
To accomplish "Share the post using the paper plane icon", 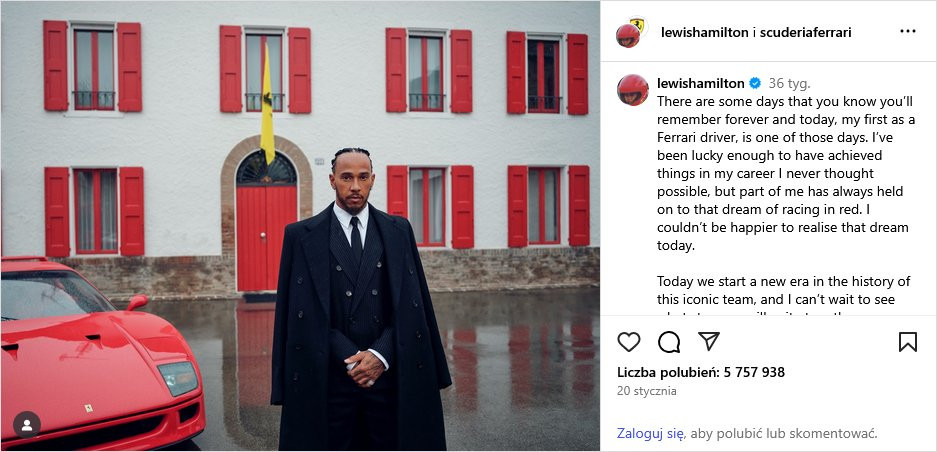I will pyautogui.click(x=709, y=341).
